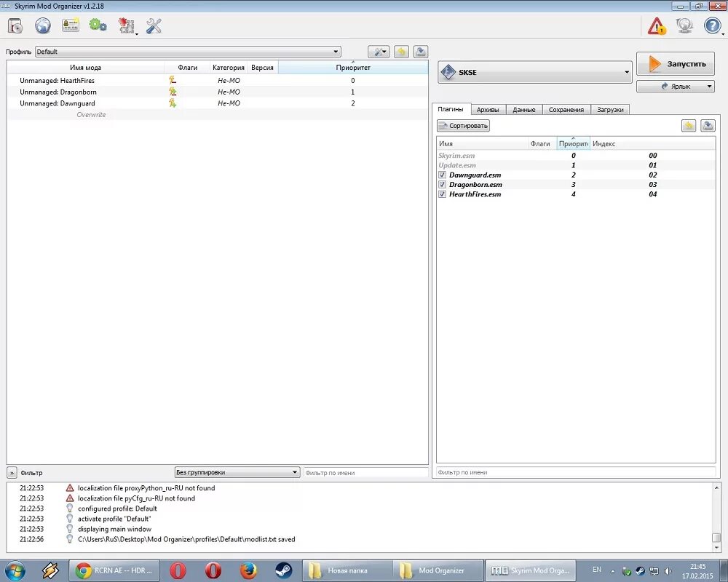Click create backup icon above mod list
Screen dimensions: 728x582
coord(421,52)
